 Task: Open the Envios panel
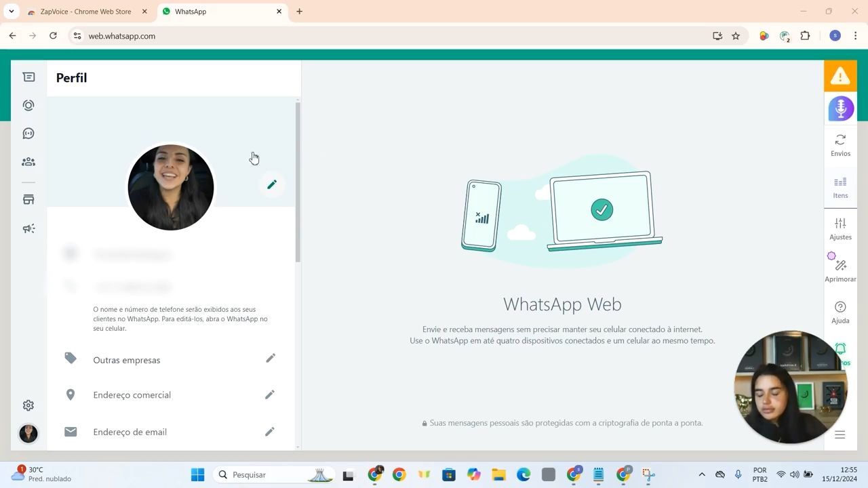[x=841, y=145]
